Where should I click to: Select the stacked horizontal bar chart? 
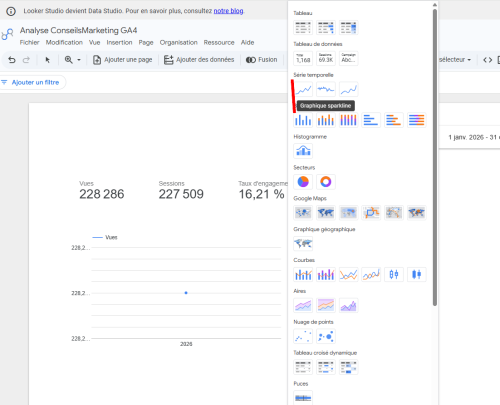point(394,120)
